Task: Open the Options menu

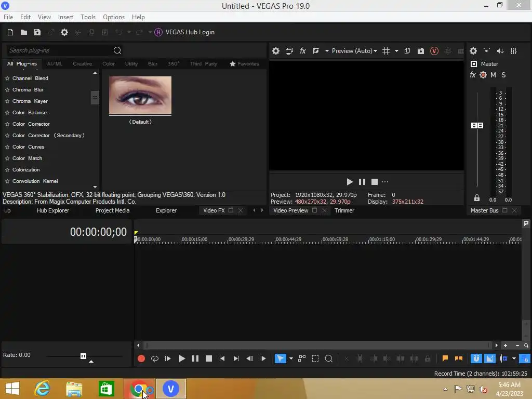Action: pos(114,17)
